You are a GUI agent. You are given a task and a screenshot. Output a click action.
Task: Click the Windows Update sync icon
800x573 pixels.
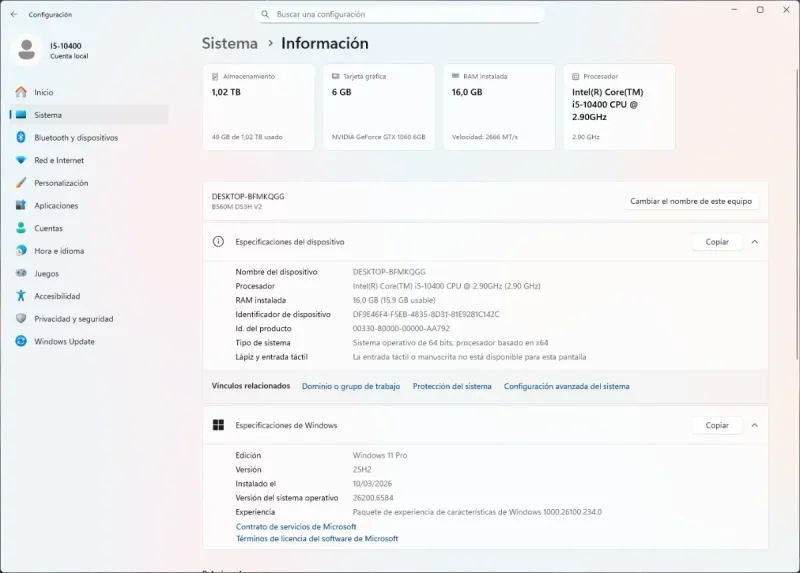coord(21,341)
